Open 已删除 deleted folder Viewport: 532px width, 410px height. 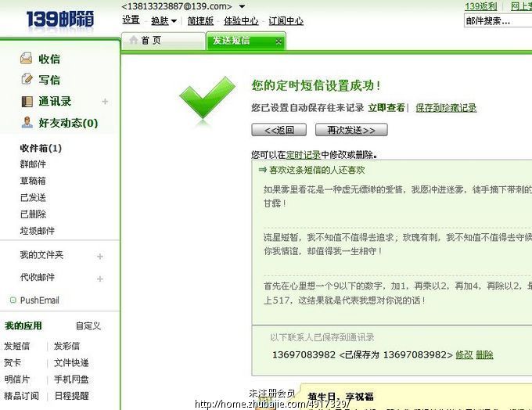coord(33,214)
